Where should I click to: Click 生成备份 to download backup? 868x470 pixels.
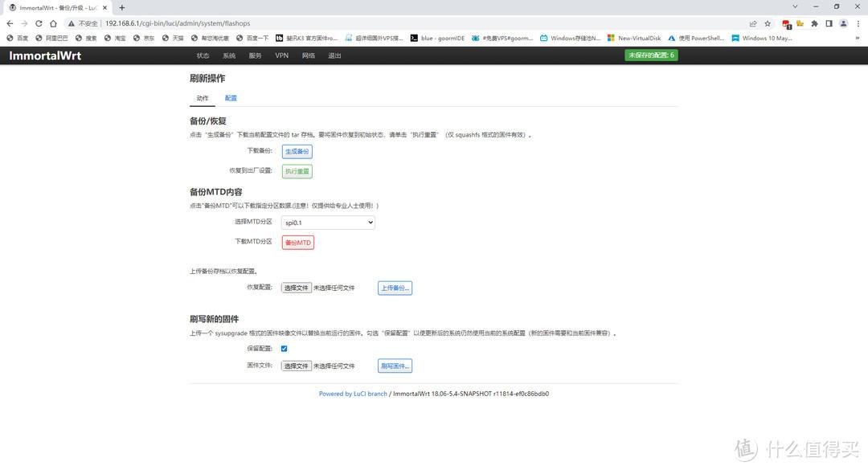pos(297,152)
